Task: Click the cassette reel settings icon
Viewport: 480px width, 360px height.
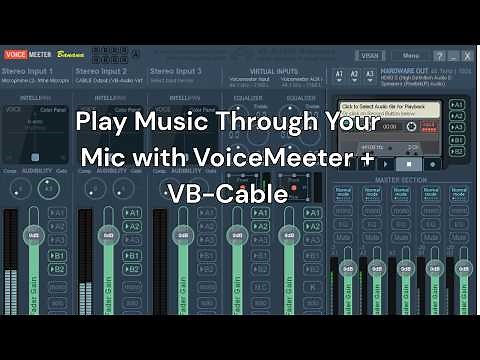Action: coord(411,127)
